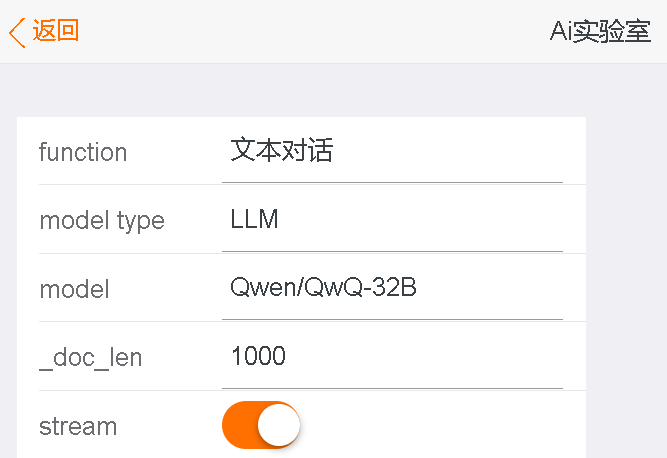Click the orange track of the stream switch

[240, 426]
